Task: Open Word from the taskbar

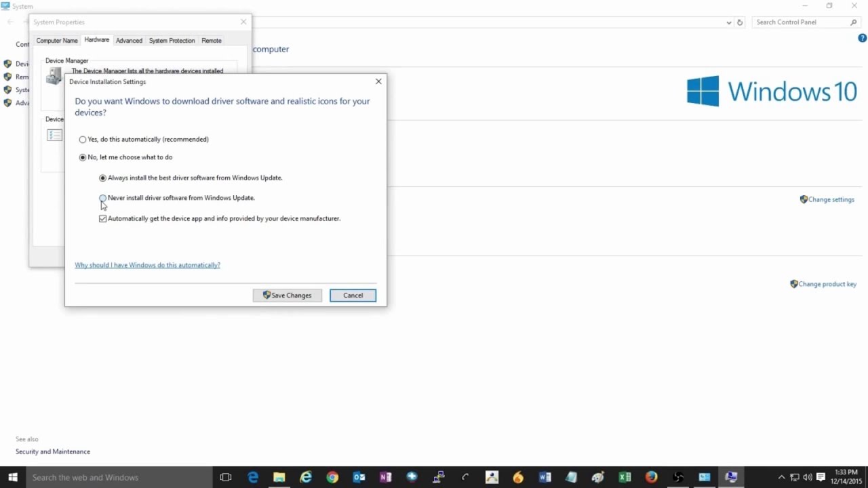Action: pos(545,477)
